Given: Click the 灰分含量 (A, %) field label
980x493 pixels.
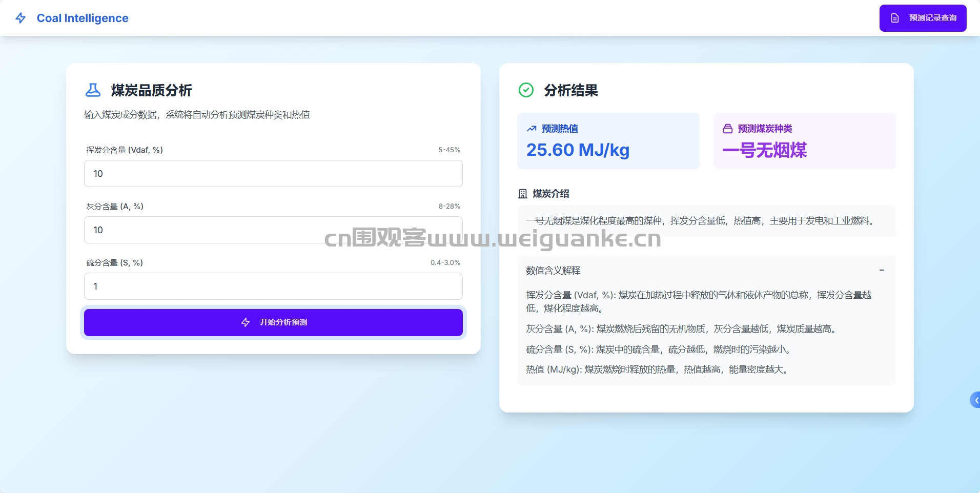Looking at the screenshot, I should click(115, 207).
